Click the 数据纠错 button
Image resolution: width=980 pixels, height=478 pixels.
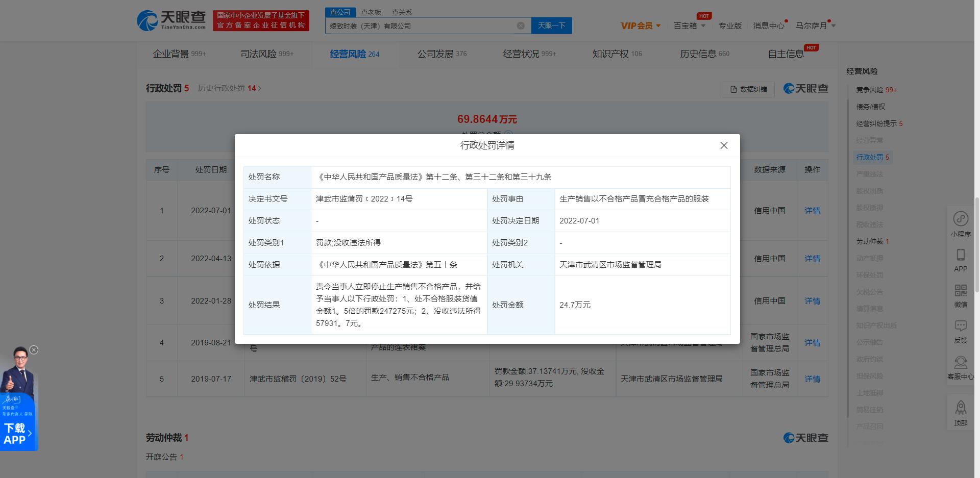tap(748, 89)
